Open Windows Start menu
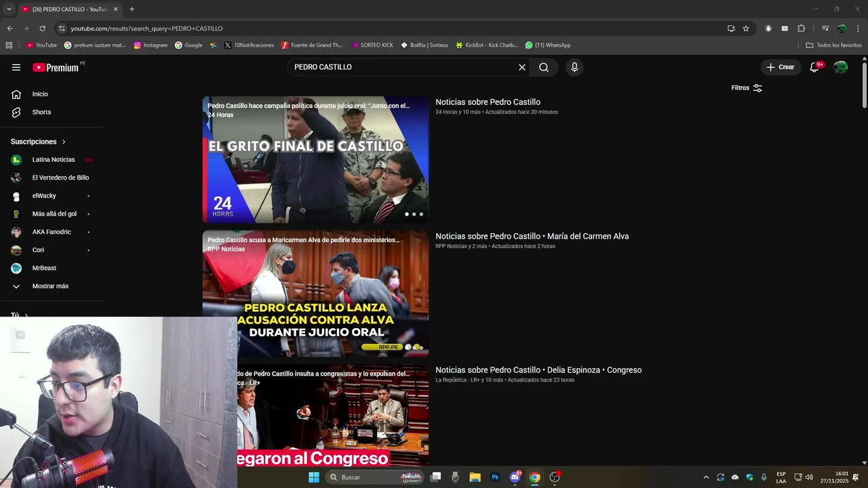Image resolution: width=868 pixels, height=488 pixels. point(314,477)
